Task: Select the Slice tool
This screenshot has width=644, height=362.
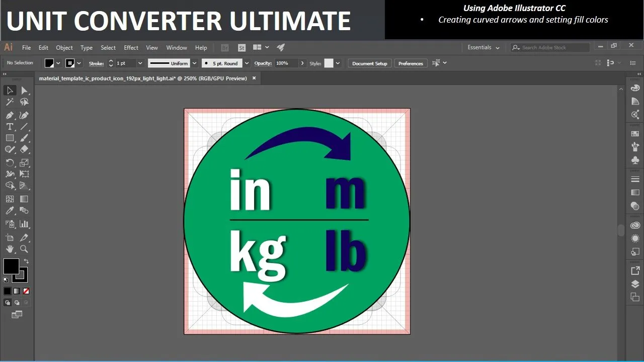Action: (x=24, y=237)
